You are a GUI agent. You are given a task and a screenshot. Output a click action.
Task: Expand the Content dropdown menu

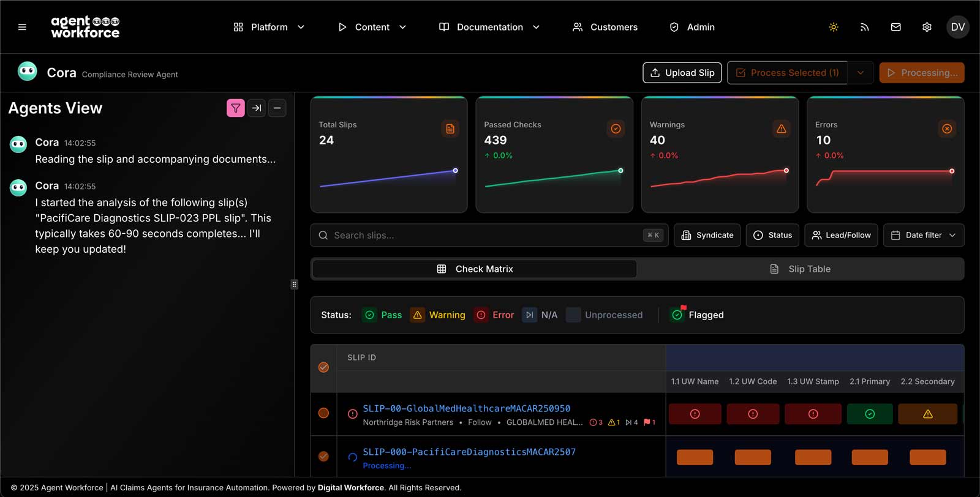click(372, 27)
